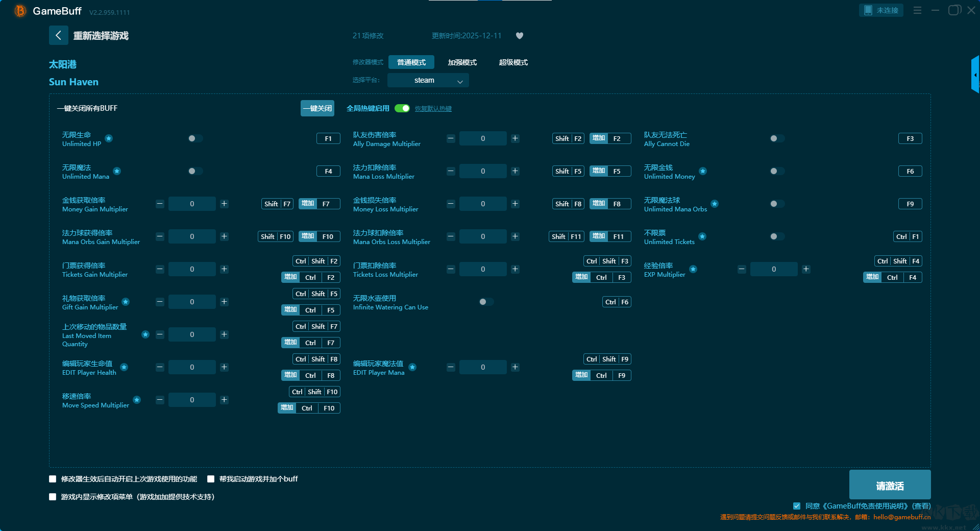Click the star beside Move Speed Multiplier
Viewport: 980px width, 531px height.
click(137, 400)
